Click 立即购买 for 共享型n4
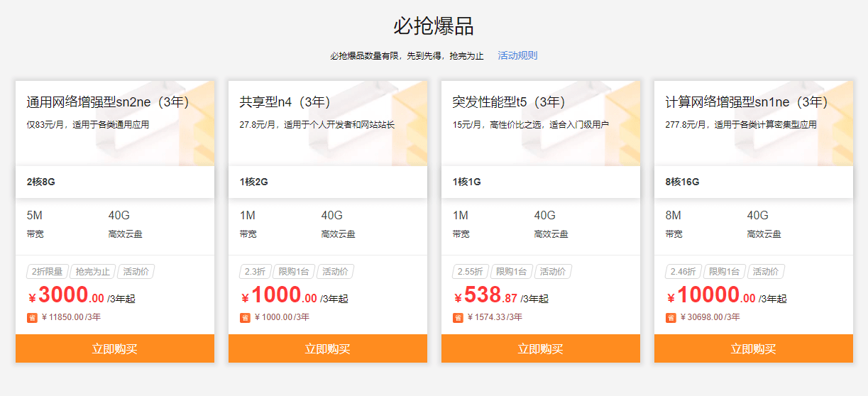Viewport: 868px width, 396px height. click(328, 348)
